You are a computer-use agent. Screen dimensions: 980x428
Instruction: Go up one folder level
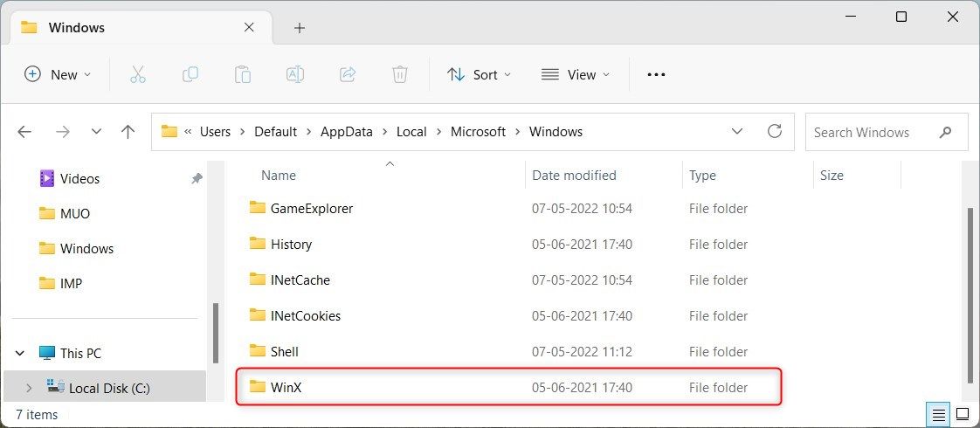(128, 132)
